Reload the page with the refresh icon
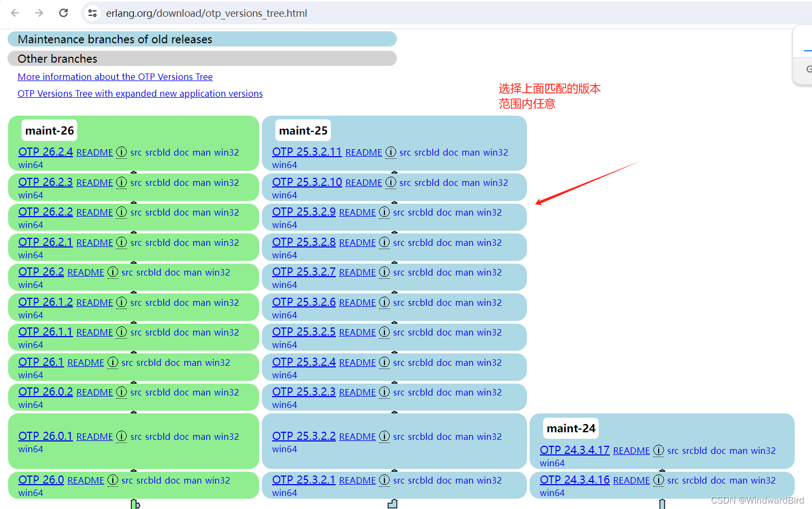The image size is (812, 509). click(x=63, y=13)
